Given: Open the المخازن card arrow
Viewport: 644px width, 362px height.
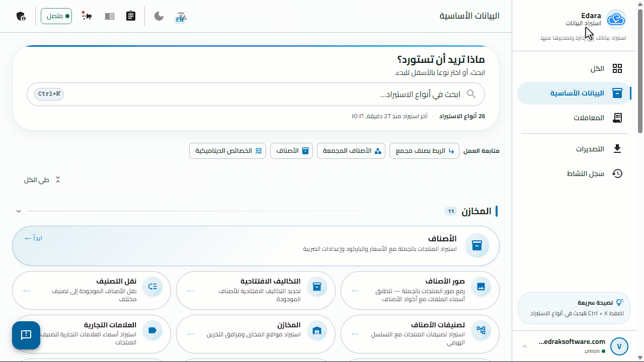Looking at the screenshot, I should pos(191,334).
